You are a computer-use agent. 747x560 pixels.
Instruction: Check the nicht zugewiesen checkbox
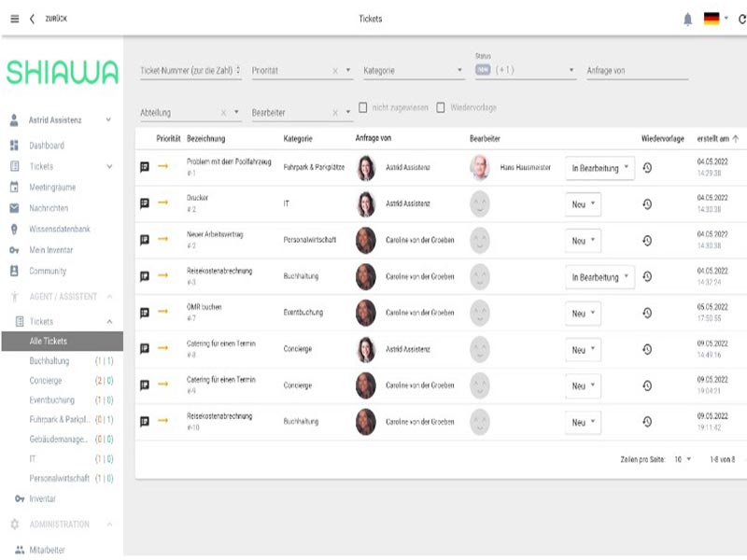[363, 107]
